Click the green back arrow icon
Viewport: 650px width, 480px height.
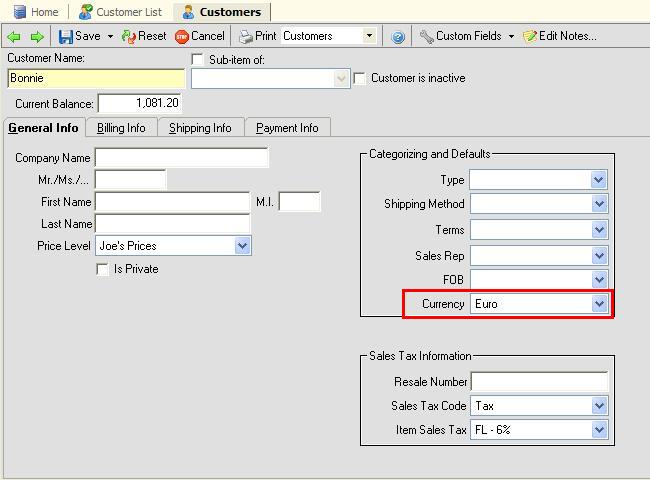[x=14, y=36]
